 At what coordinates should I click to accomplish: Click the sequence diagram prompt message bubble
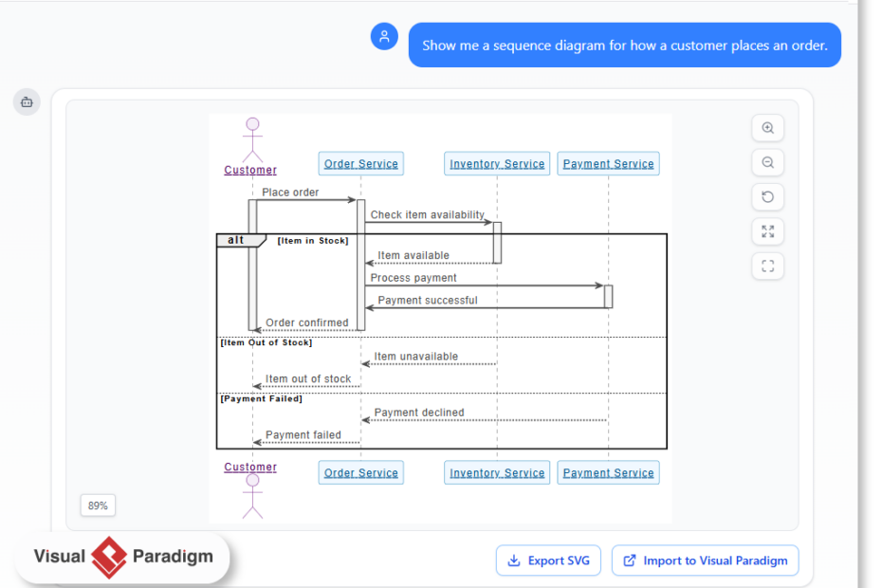click(624, 45)
